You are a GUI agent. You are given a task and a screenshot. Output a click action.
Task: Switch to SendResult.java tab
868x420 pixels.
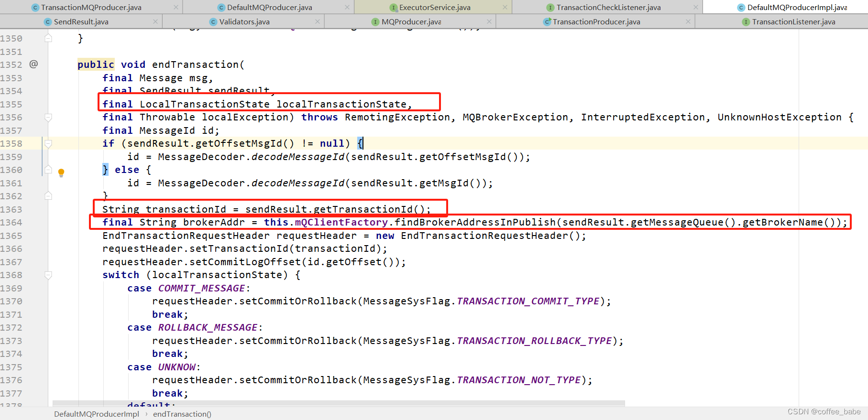(81, 22)
